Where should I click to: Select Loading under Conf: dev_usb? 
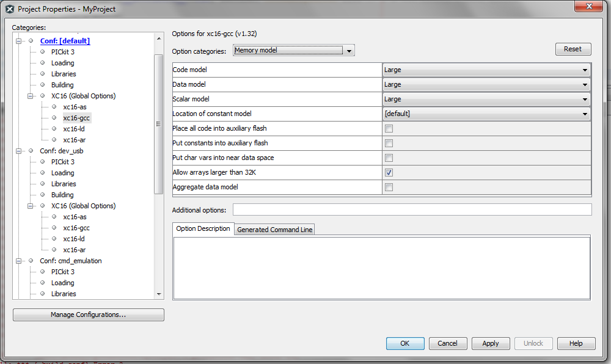[63, 173]
